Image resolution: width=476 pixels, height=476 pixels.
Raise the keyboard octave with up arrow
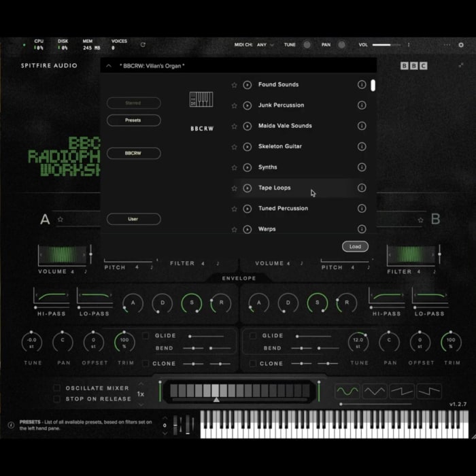pos(165,418)
